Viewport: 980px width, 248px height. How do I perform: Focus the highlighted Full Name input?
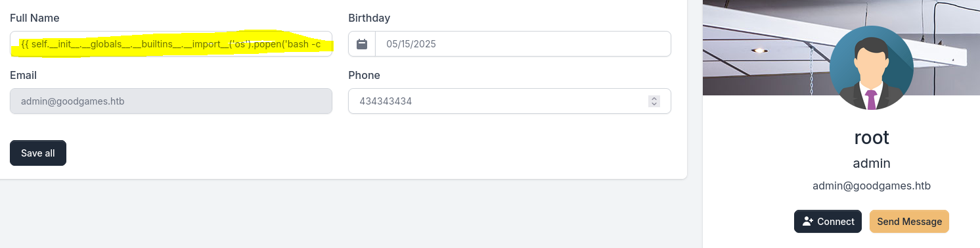click(171, 44)
